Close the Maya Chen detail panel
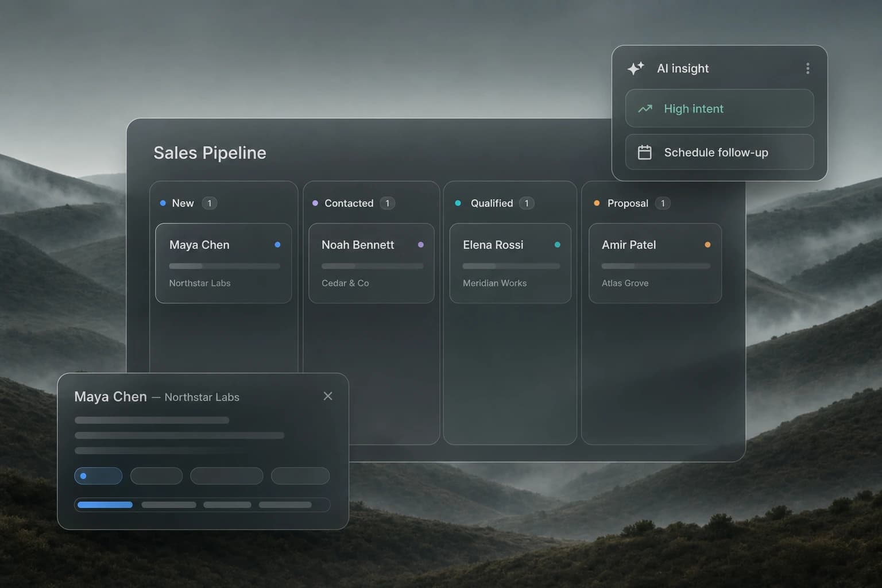This screenshot has width=882, height=588. coord(328,396)
